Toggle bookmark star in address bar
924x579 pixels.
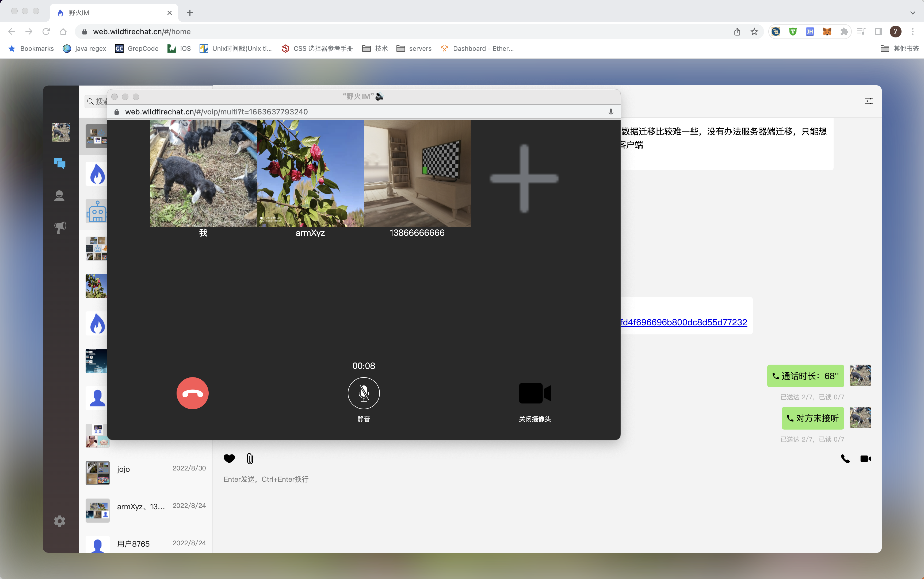pos(754,32)
